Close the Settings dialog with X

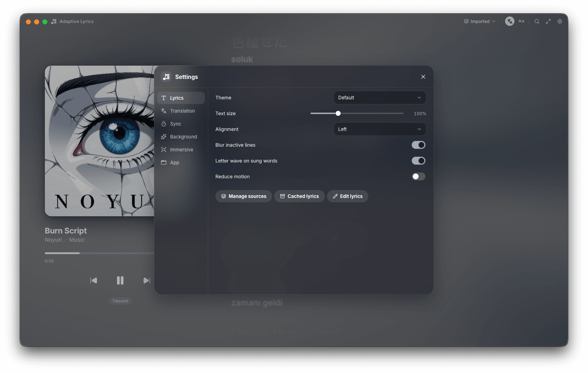423,77
